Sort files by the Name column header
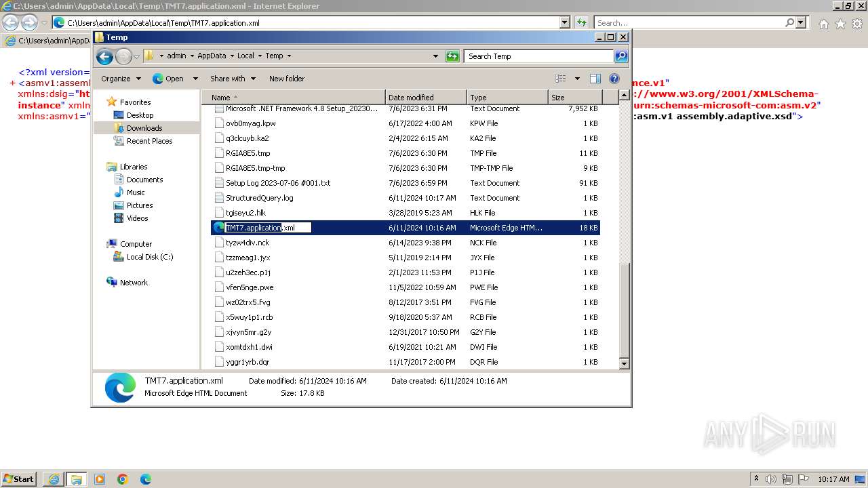 [x=294, y=98]
